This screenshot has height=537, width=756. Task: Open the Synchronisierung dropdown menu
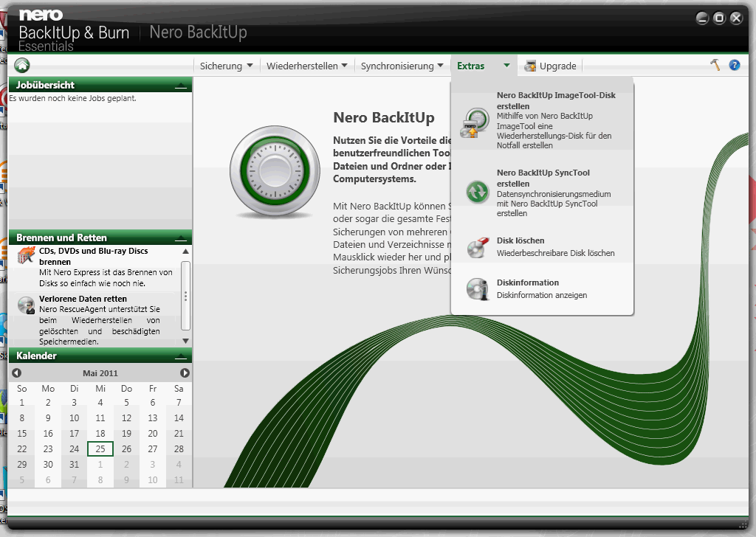point(402,66)
